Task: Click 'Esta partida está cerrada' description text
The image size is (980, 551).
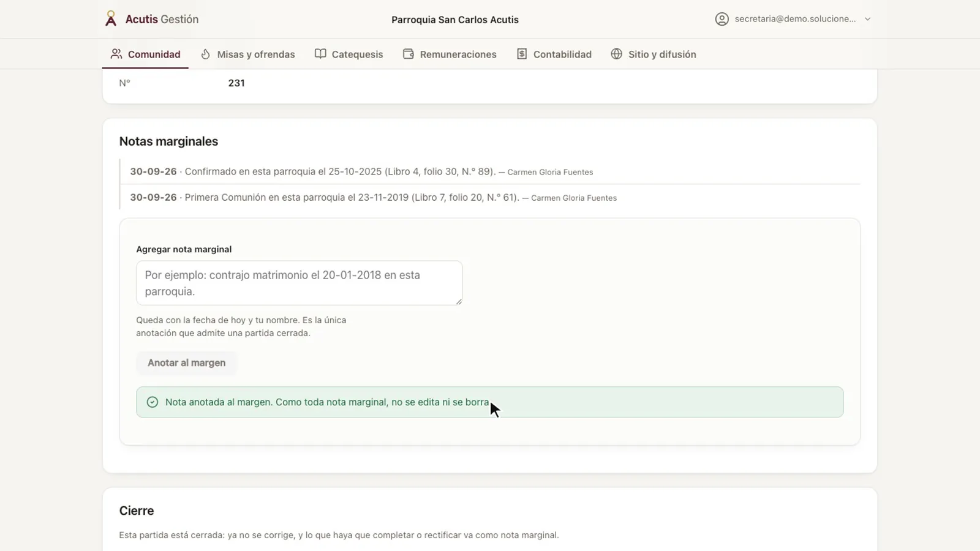Action: pyautogui.click(x=339, y=535)
